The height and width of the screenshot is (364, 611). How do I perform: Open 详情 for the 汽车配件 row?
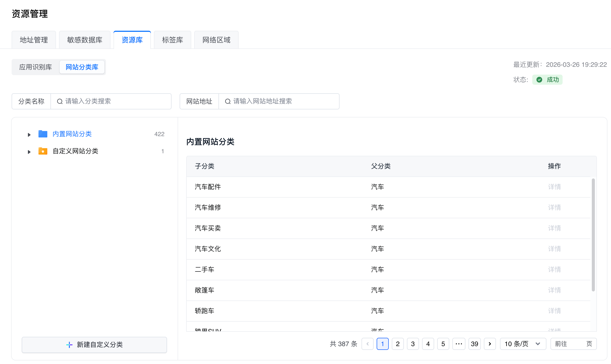point(554,187)
